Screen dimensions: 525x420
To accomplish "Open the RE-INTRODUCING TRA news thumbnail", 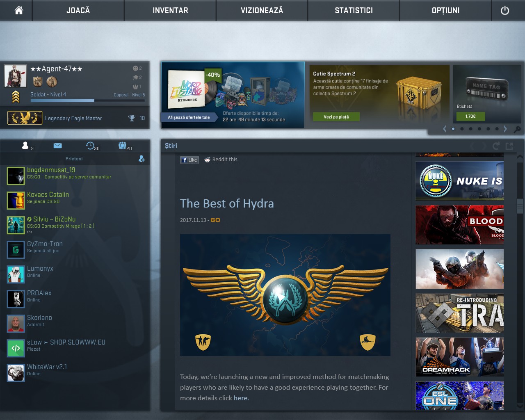I will pyautogui.click(x=460, y=313).
